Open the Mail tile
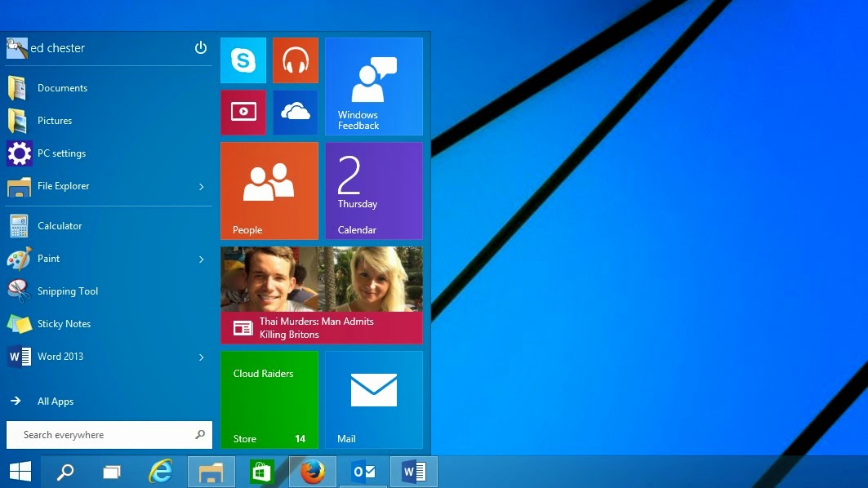Screen dimensions: 868x488 pos(373,399)
